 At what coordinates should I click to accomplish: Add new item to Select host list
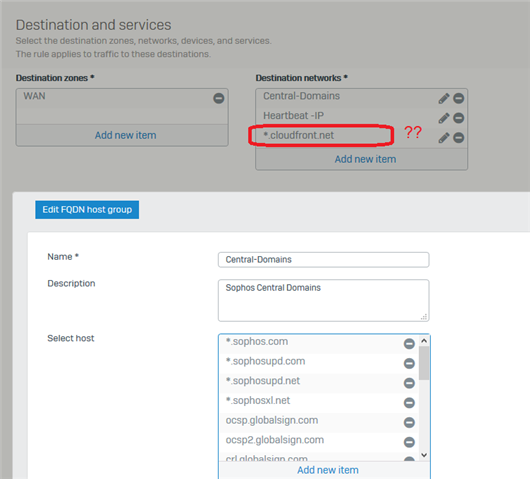[x=328, y=470]
